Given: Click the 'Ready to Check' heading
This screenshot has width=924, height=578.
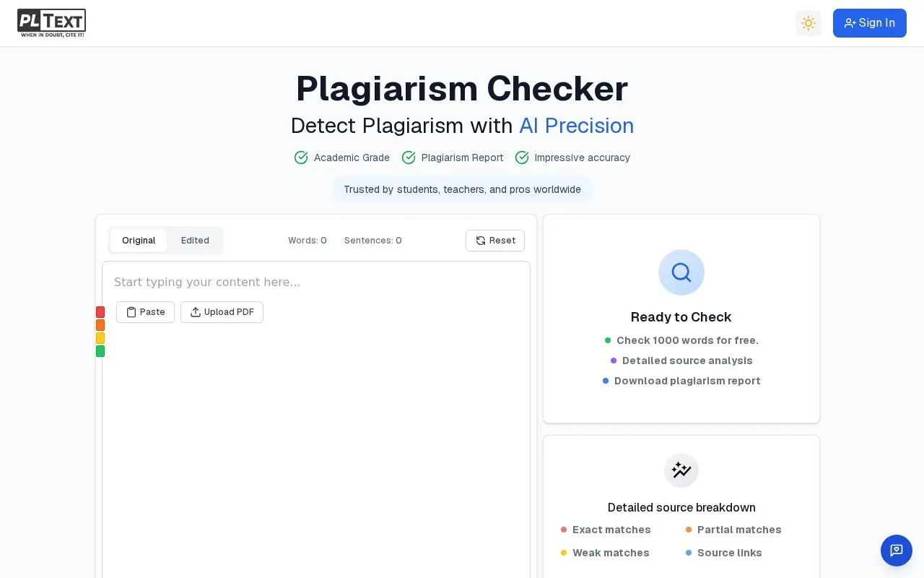Looking at the screenshot, I should click(x=681, y=317).
